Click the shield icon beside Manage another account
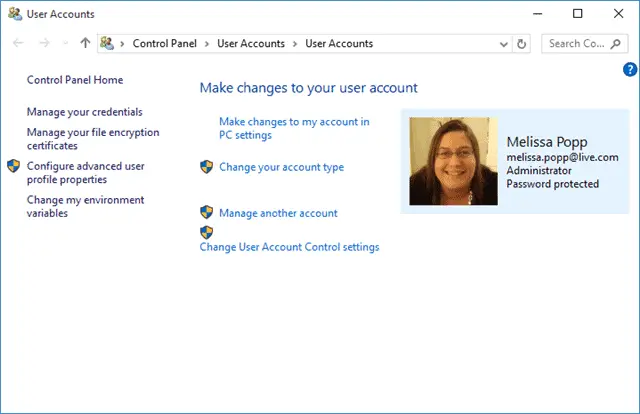Viewport: 640px width, 414px height. (207, 212)
